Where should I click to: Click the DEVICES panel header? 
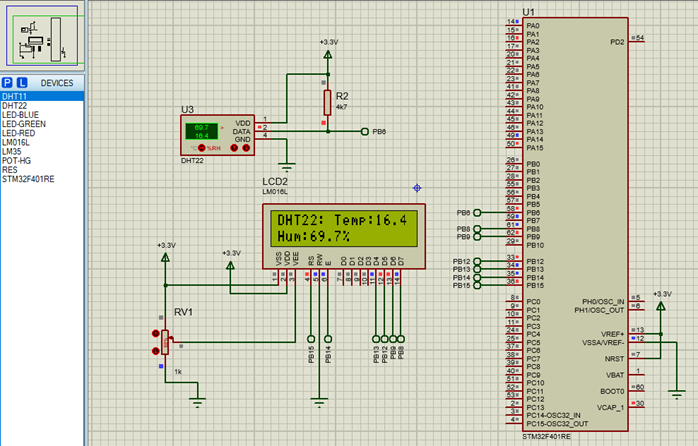56,83
